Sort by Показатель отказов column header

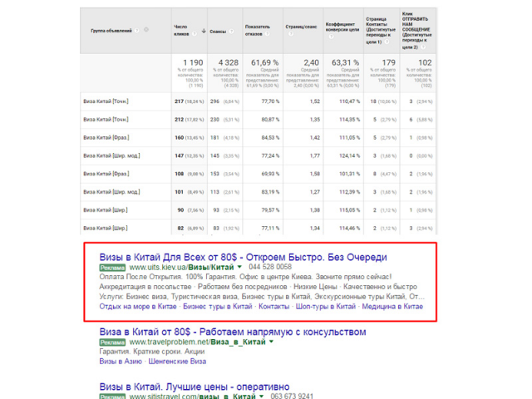[258, 30]
